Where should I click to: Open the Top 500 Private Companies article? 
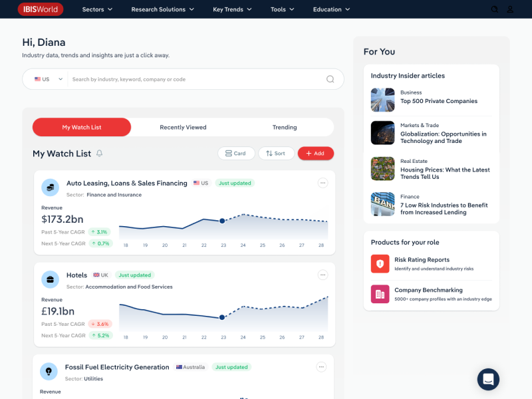(438, 101)
